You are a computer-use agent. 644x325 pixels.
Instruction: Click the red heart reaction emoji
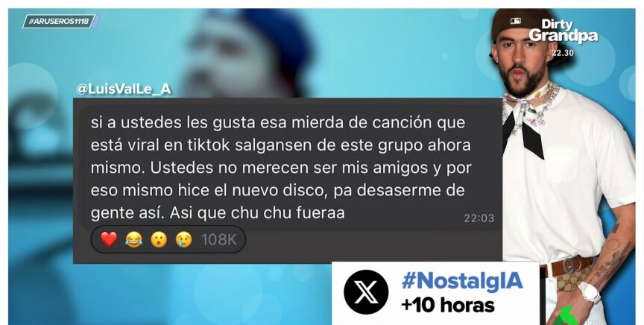point(109,239)
